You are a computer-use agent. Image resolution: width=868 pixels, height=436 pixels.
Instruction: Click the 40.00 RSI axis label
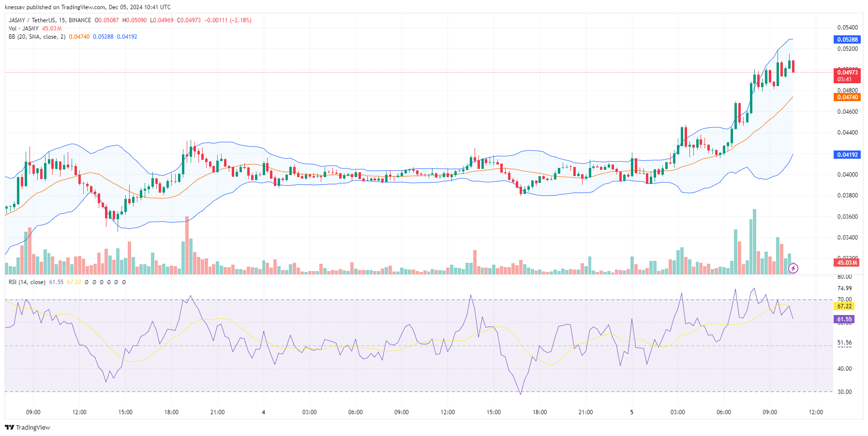pos(845,369)
